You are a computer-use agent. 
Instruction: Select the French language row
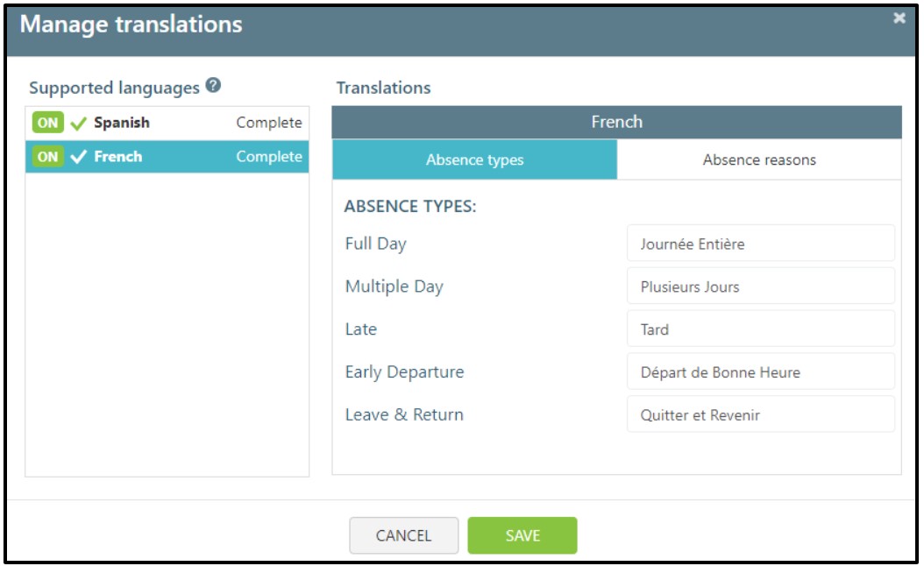[x=167, y=157]
